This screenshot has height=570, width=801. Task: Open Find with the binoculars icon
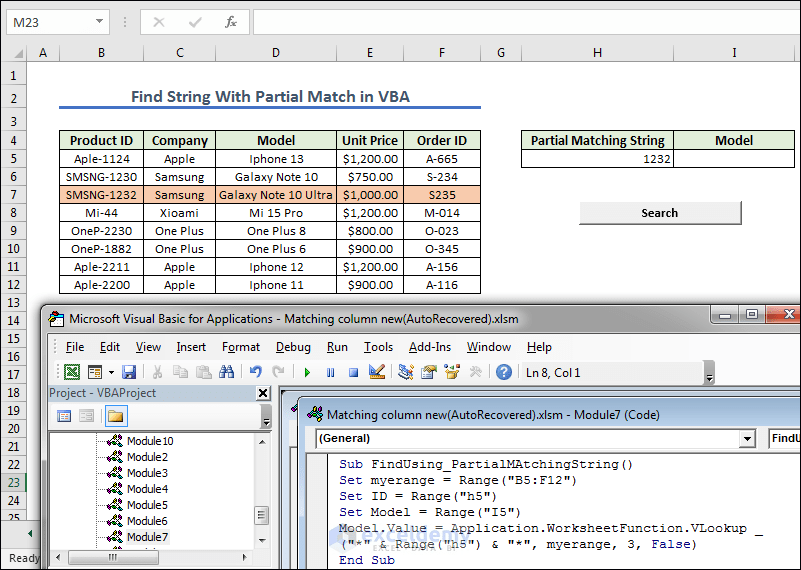(x=226, y=372)
